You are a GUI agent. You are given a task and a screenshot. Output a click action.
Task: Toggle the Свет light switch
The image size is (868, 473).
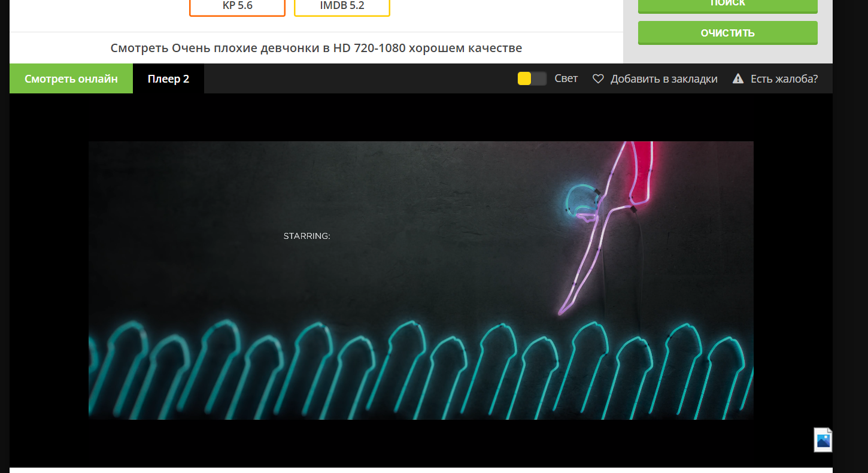[532, 78]
